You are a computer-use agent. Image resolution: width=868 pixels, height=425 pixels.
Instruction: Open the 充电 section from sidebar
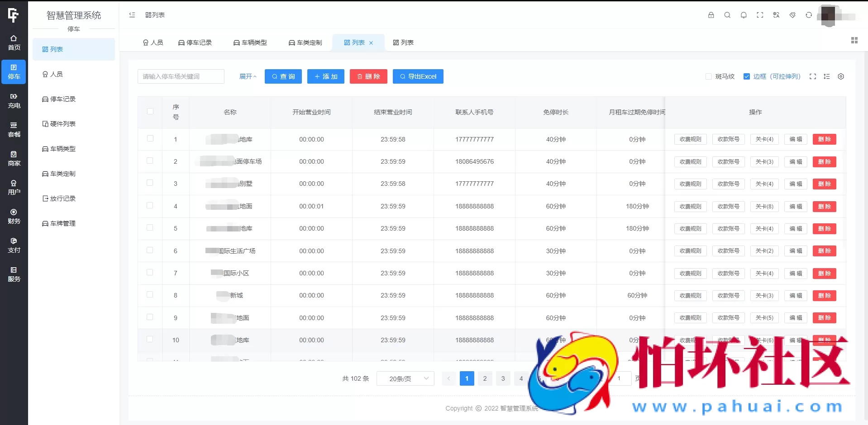point(14,100)
